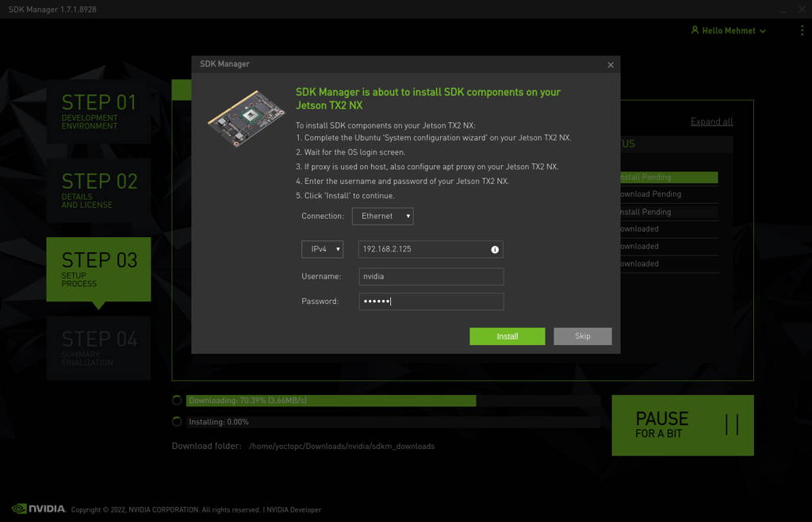Click the Password label
This screenshot has height=522, width=812.
point(320,301)
